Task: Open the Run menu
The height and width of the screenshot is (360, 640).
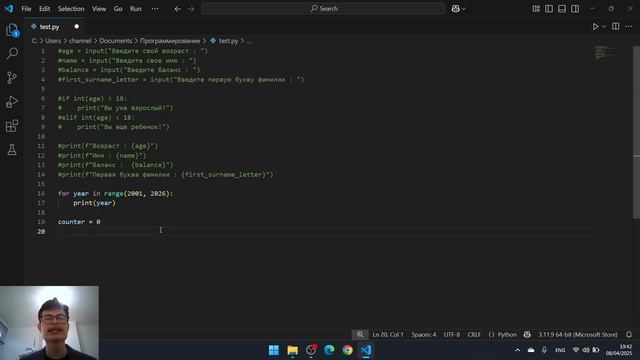Action: click(x=136, y=9)
